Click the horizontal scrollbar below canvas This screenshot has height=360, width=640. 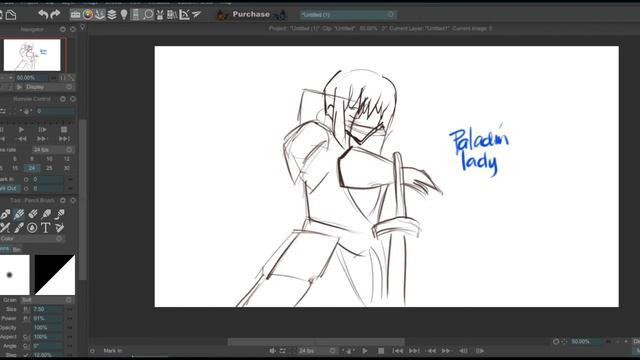click(x=316, y=341)
